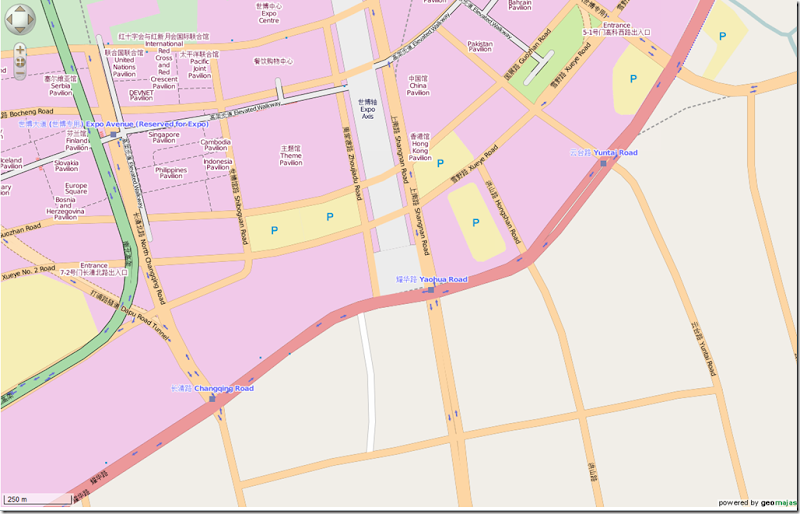Click the 250 m scale bar
Viewport: 800px width, 514px height.
click(37, 499)
